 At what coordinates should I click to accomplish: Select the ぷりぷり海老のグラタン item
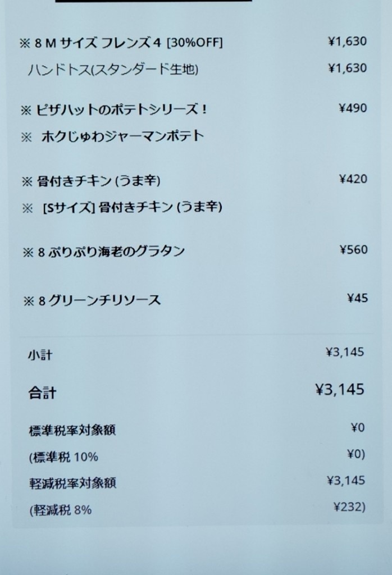tap(103, 252)
